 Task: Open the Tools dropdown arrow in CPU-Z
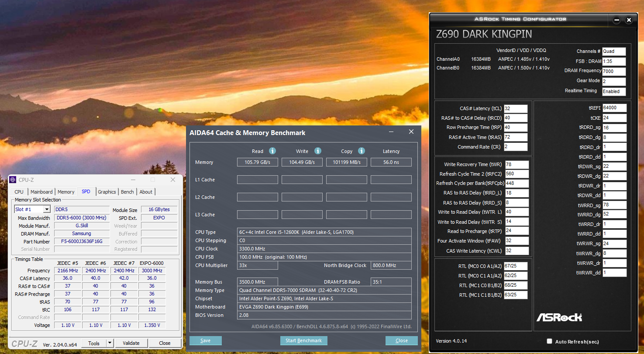[110, 343]
